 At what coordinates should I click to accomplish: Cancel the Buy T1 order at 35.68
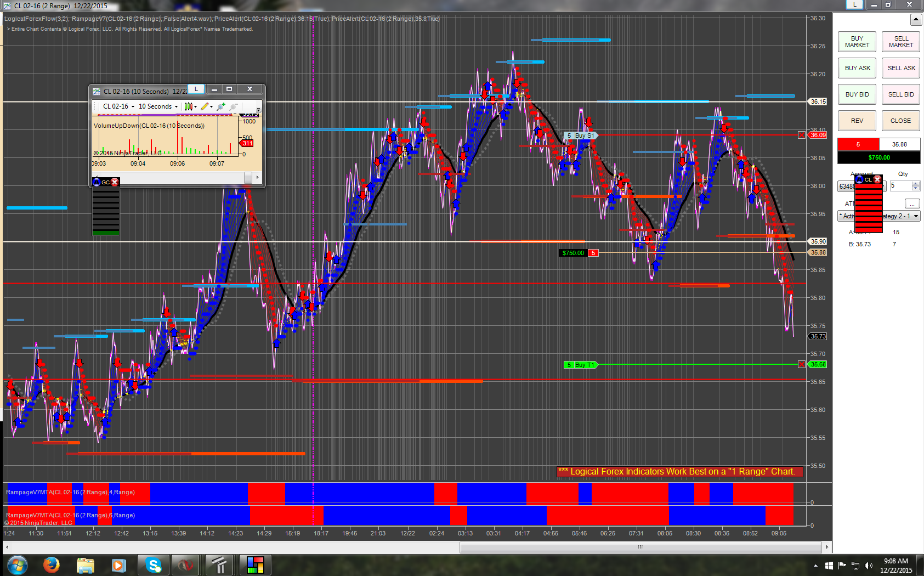[802, 364]
